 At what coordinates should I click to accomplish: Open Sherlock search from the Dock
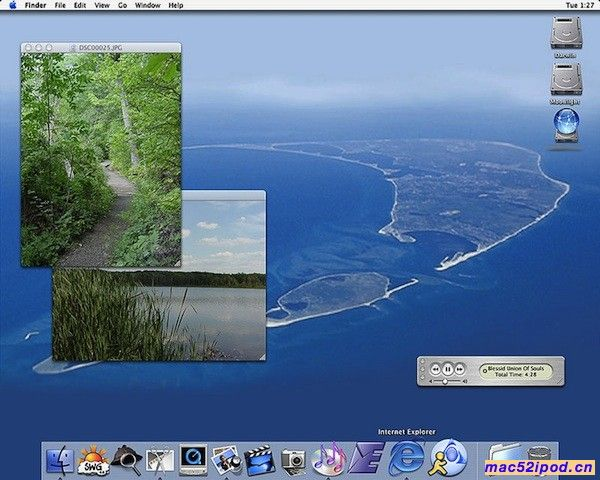(x=127, y=460)
